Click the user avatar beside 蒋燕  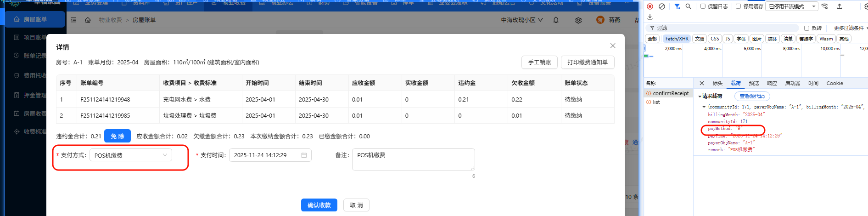click(x=600, y=20)
